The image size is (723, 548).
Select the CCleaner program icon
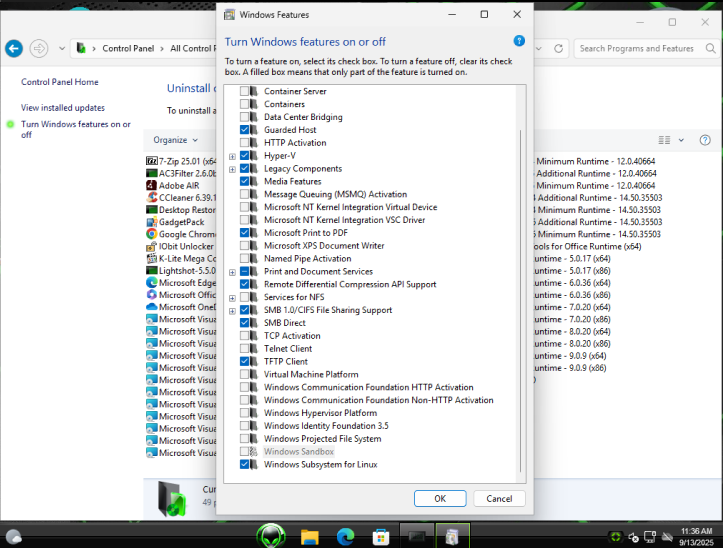tap(151, 197)
